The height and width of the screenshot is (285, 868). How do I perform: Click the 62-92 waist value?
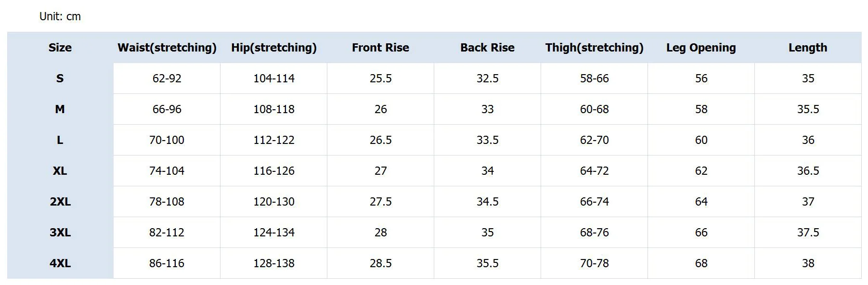167,78
